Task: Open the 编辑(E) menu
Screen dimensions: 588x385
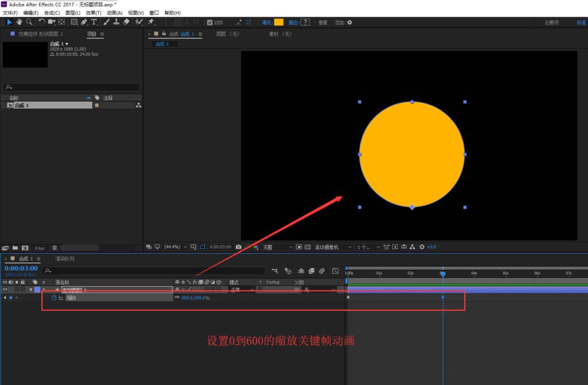Action: (x=31, y=13)
